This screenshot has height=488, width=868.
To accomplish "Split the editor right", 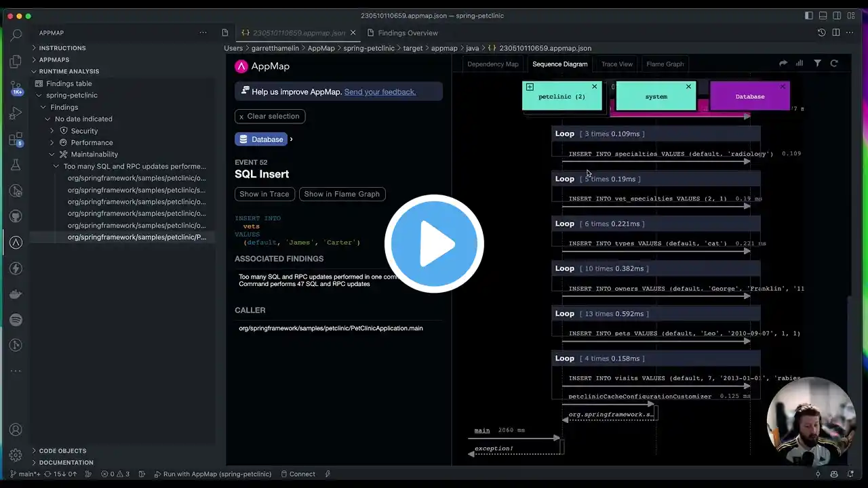I will (836, 33).
